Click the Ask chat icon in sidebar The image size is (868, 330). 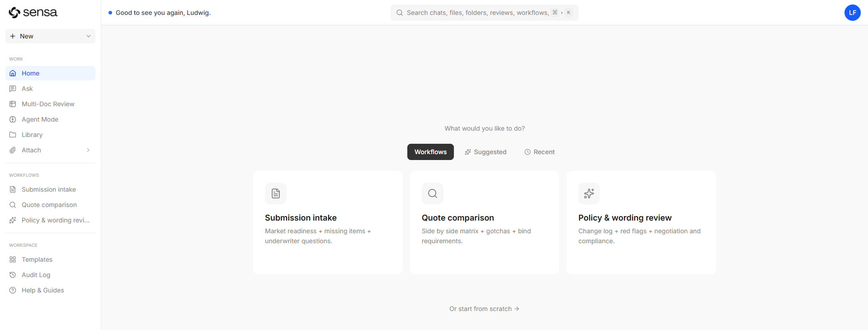pos(13,89)
